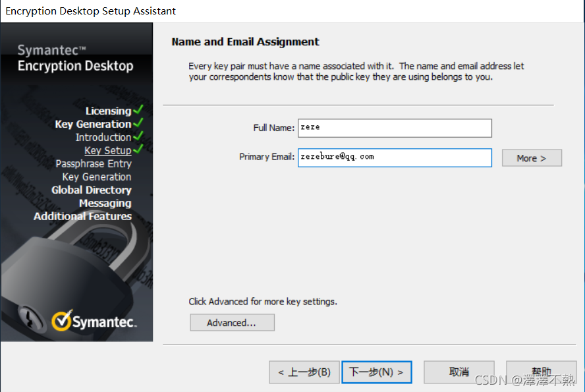585x392 pixels.
Task: Cancel setup with 取消 button
Action: click(x=459, y=372)
